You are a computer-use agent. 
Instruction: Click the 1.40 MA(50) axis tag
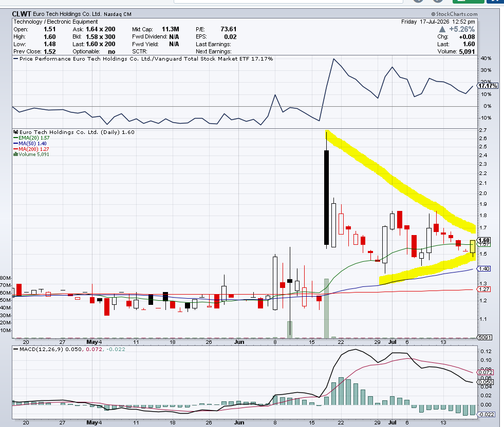(x=484, y=269)
